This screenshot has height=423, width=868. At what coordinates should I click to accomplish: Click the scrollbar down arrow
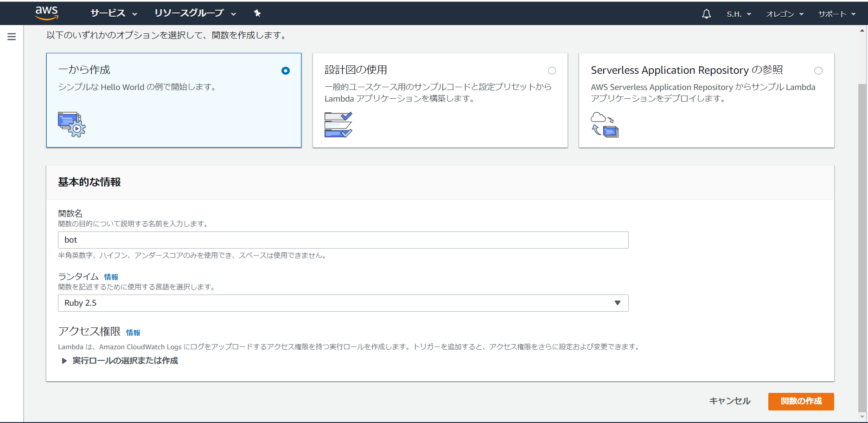862,417
